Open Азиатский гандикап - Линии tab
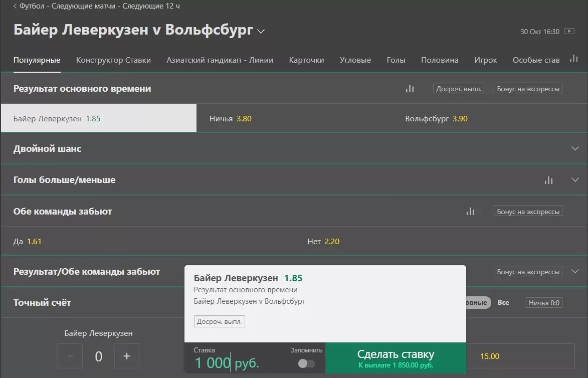This screenshot has width=588, height=378. (220, 60)
